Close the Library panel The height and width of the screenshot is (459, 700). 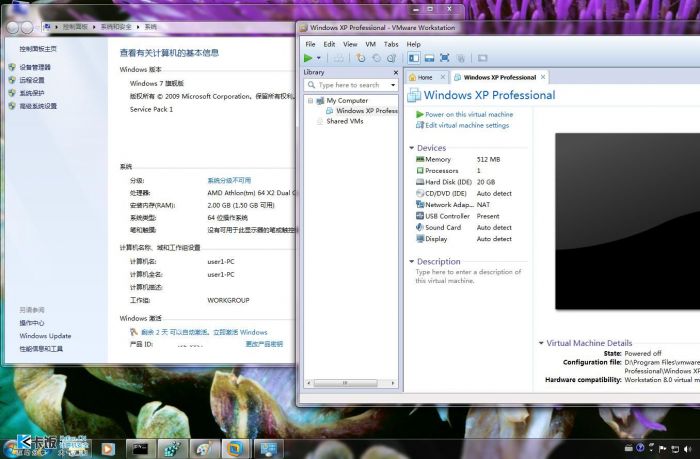coord(396,72)
